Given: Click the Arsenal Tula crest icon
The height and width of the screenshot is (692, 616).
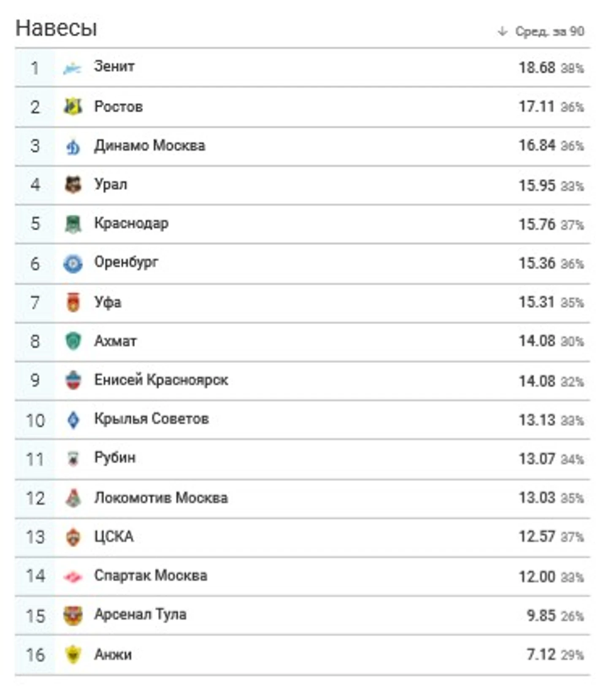Looking at the screenshot, I should [x=73, y=616].
